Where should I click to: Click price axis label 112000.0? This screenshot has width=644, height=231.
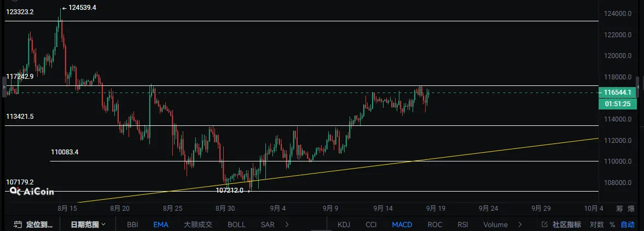(x=617, y=141)
